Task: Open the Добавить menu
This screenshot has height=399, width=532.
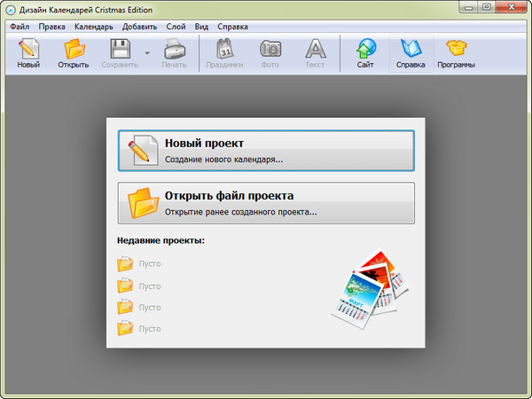Action: click(140, 27)
